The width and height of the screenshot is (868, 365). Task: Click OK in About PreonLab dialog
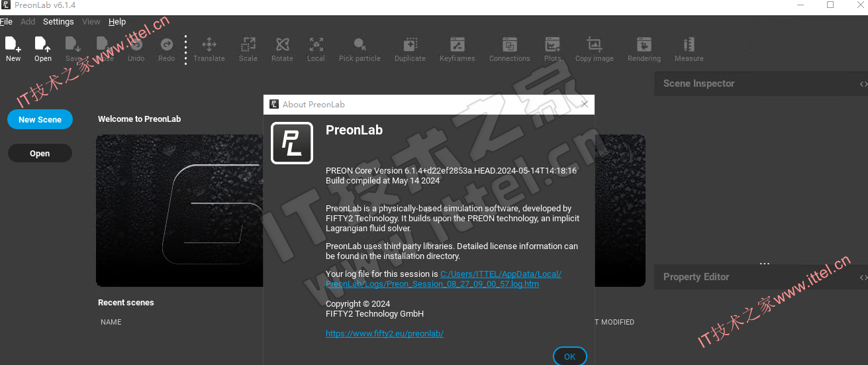click(x=570, y=356)
